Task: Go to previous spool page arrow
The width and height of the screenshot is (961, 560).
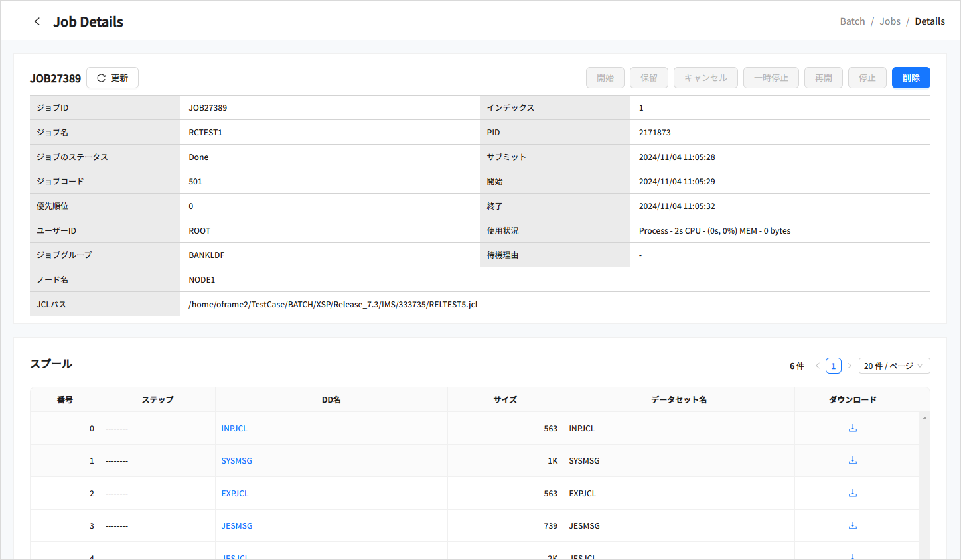Action: [x=818, y=366]
